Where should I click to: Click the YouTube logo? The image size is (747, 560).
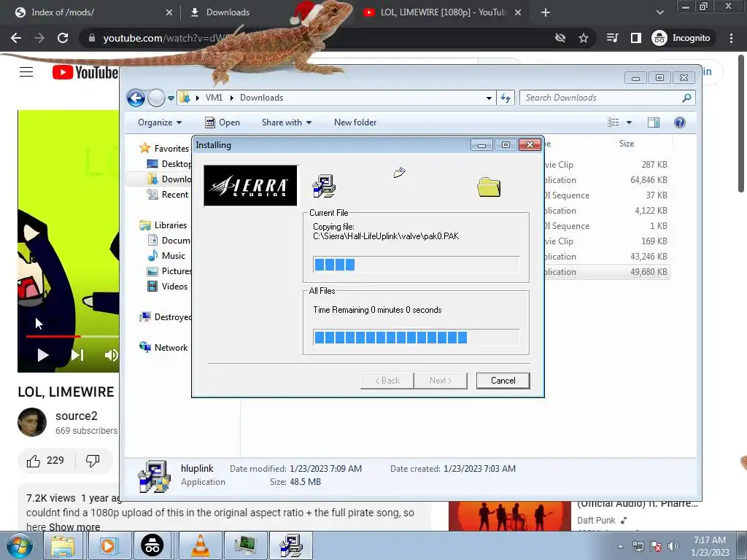click(85, 72)
